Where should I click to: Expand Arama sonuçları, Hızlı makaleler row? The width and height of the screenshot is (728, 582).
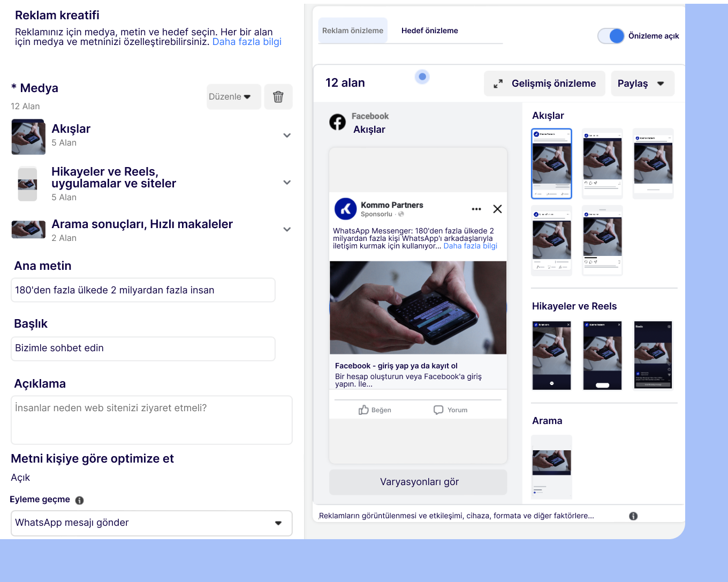pos(287,230)
